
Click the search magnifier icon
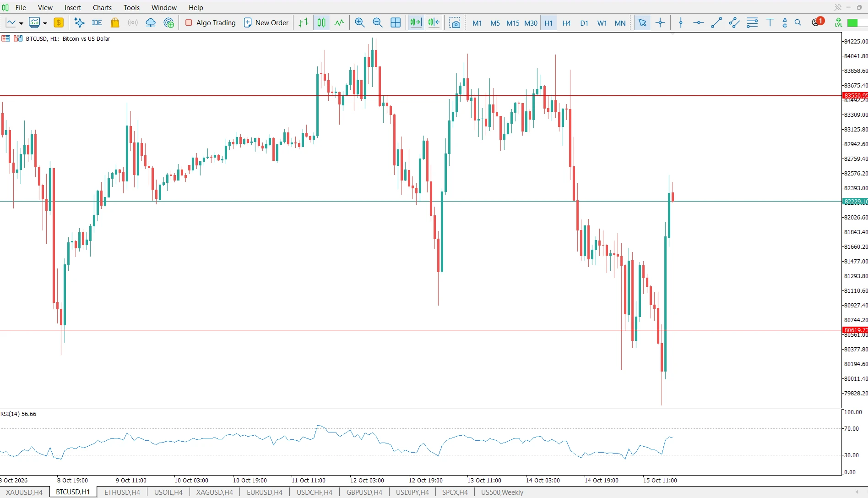(798, 22)
